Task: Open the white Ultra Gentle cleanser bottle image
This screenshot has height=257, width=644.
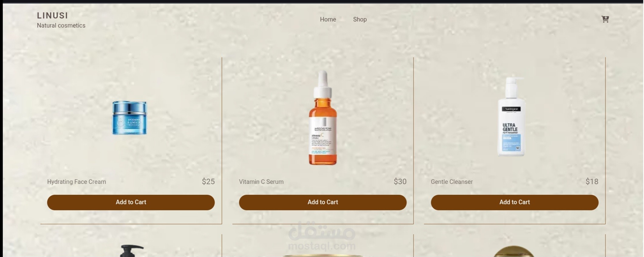Action: coord(512,117)
